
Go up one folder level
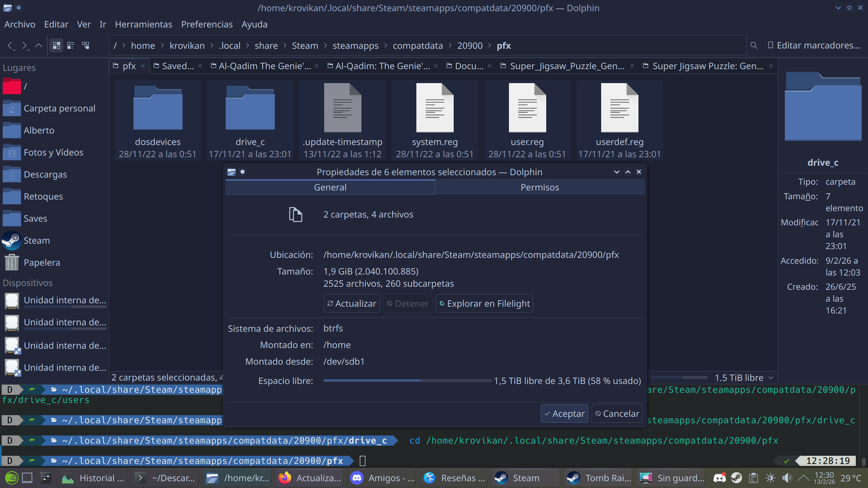coord(39,45)
